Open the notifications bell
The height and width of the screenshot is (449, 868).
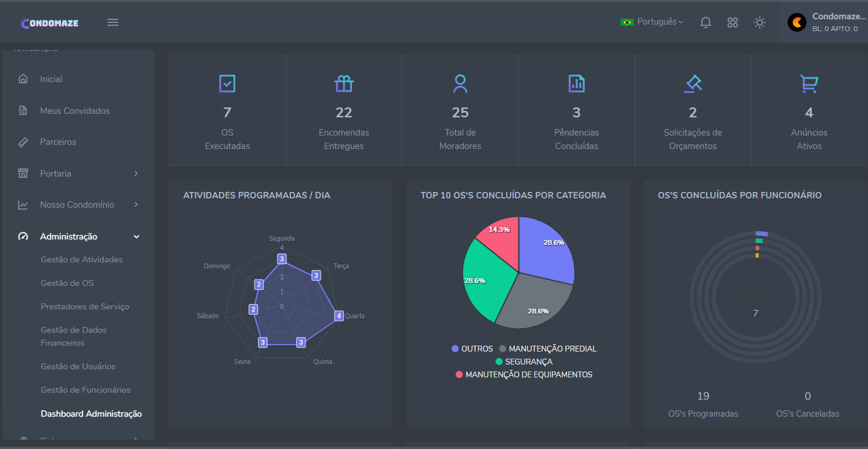[706, 22]
